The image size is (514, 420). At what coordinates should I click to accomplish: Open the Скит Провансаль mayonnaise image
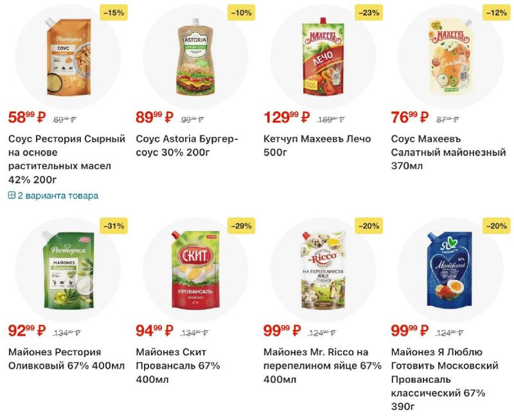[x=195, y=269]
